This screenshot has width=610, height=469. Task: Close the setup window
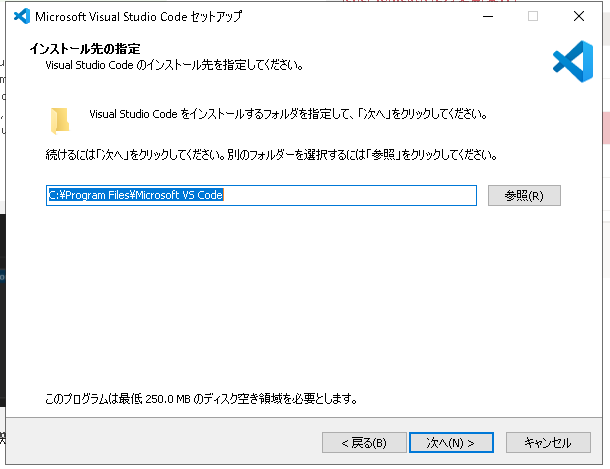click(x=579, y=16)
